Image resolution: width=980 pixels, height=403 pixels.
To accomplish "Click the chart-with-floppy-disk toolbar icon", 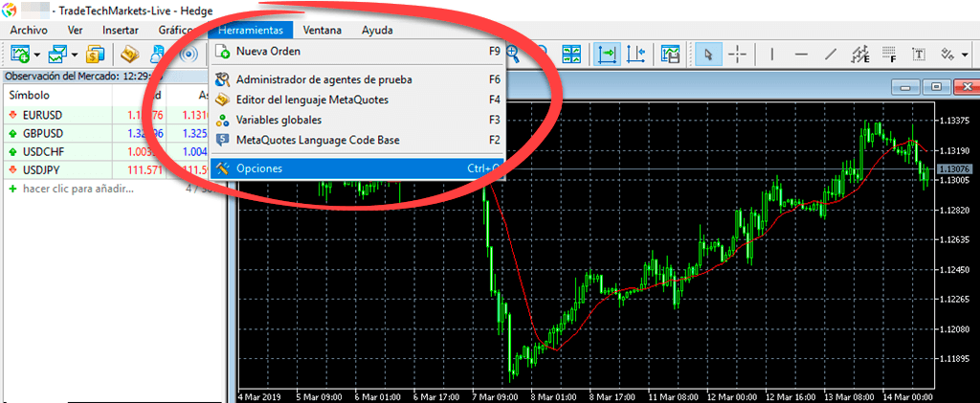I will 671,55.
